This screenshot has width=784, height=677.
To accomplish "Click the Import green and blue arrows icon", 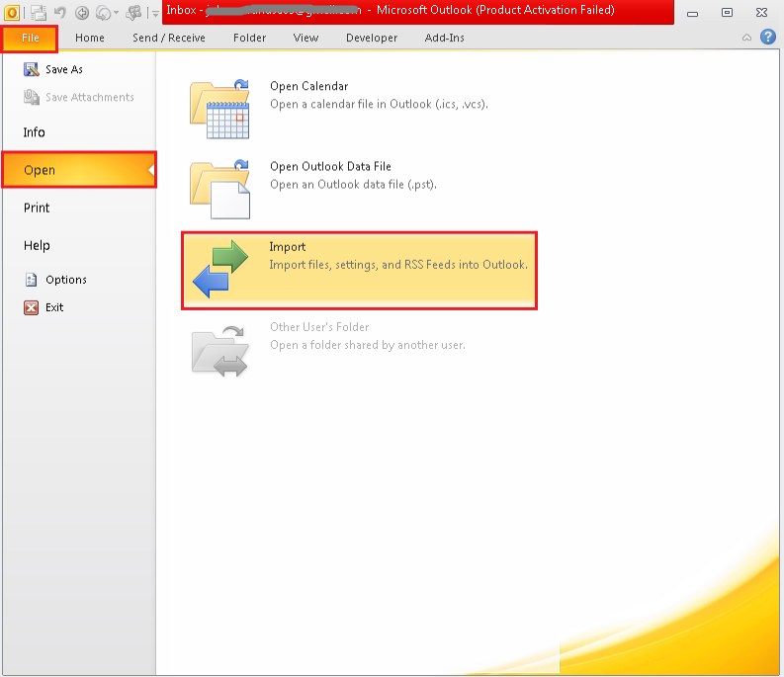I will click(220, 269).
